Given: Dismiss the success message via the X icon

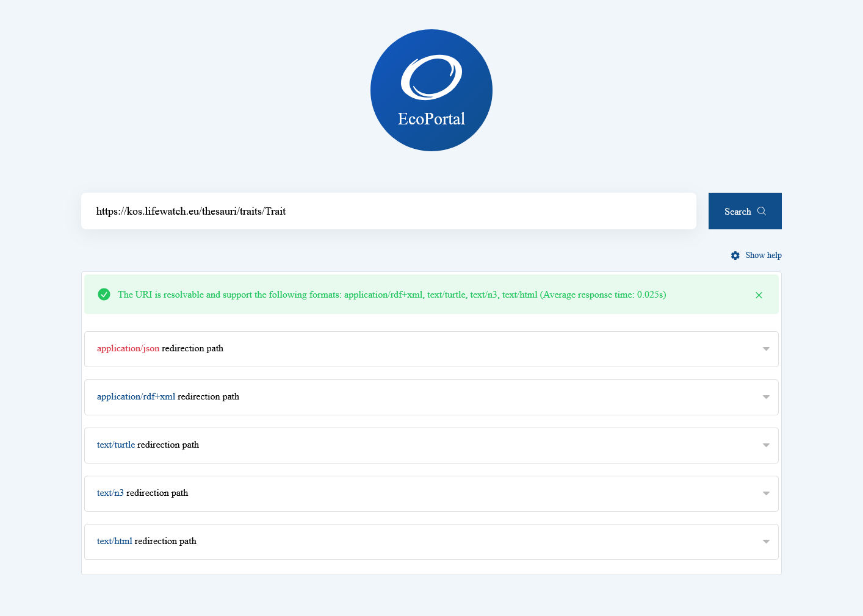Looking at the screenshot, I should point(759,295).
